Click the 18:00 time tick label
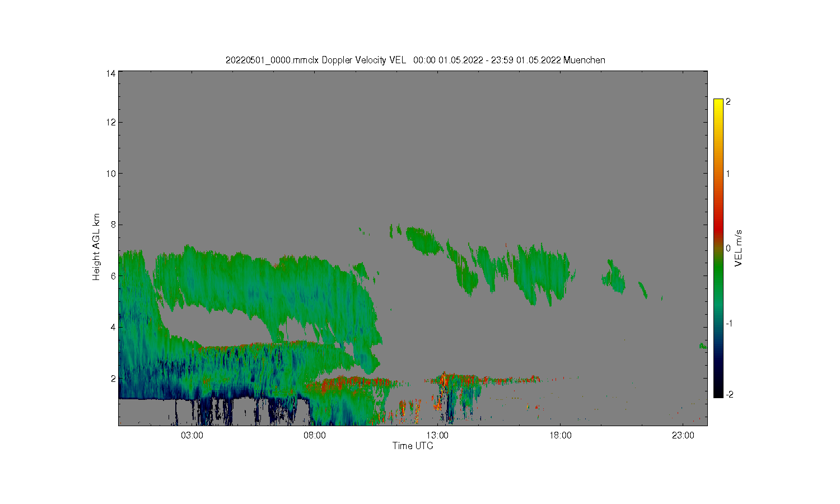Image resolution: width=840 pixels, height=504 pixels. 560,435
